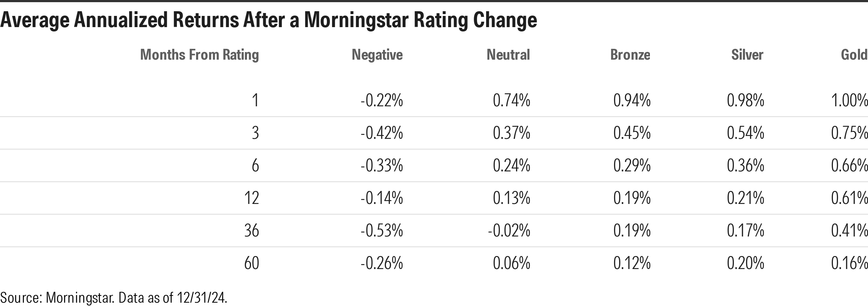
Task: Click the Source: Morningstar footnote text
Action: tap(114, 298)
